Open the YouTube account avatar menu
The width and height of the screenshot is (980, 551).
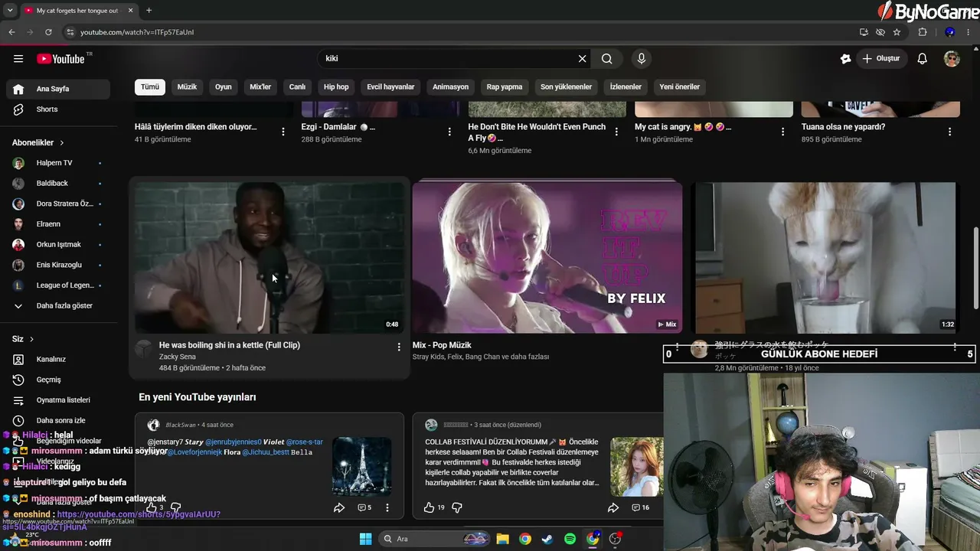[x=952, y=58]
